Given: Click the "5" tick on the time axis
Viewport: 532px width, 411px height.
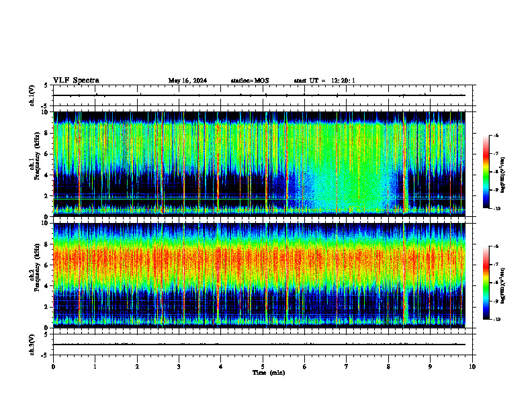Looking at the screenshot, I should (x=263, y=367).
